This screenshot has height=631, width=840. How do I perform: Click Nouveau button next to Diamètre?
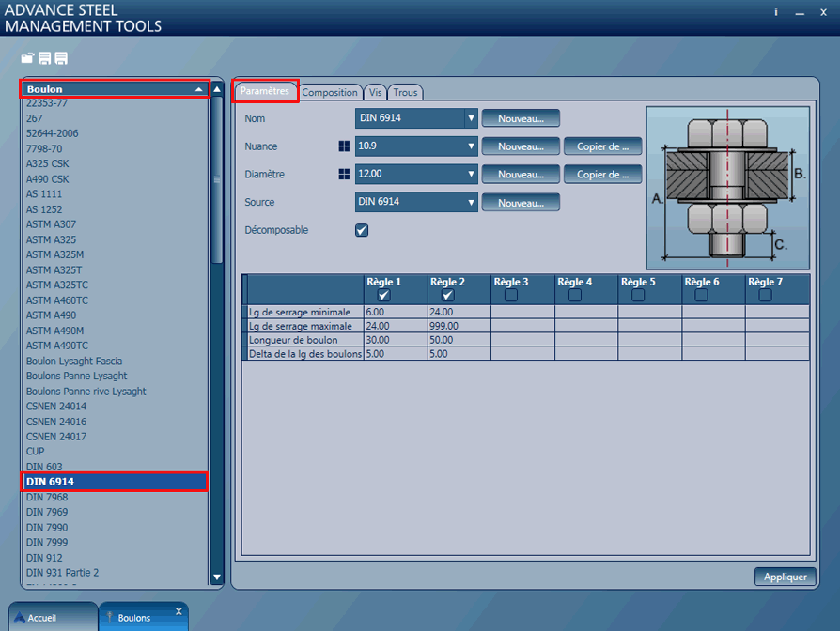pyautogui.click(x=521, y=174)
